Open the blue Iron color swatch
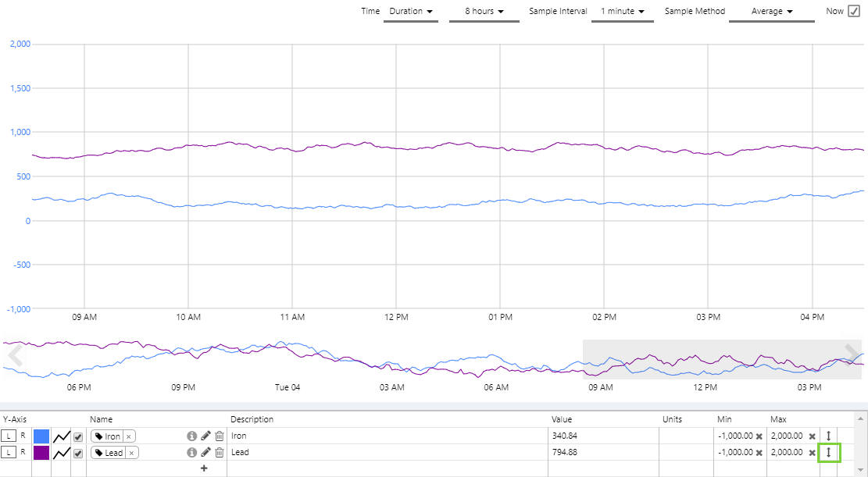 point(41,436)
